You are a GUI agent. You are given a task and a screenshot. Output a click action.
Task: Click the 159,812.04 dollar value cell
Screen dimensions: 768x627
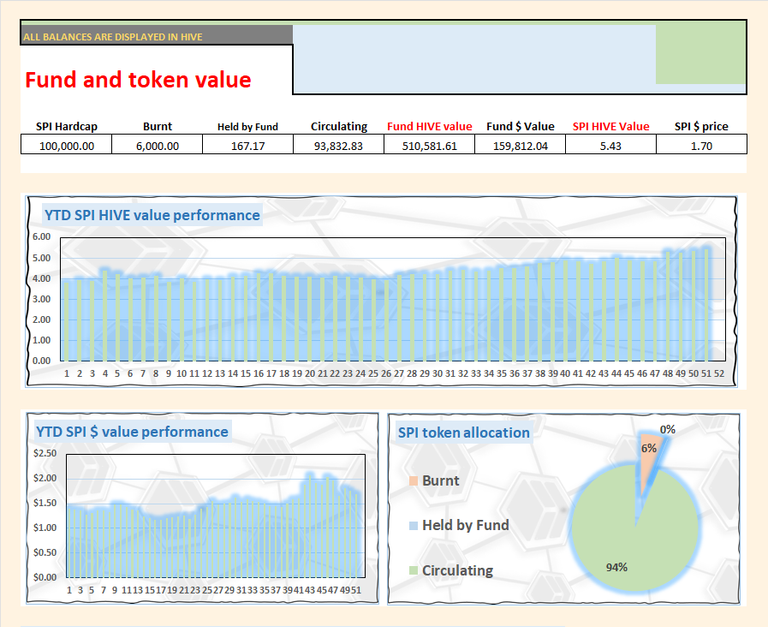(x=520, y=145)
